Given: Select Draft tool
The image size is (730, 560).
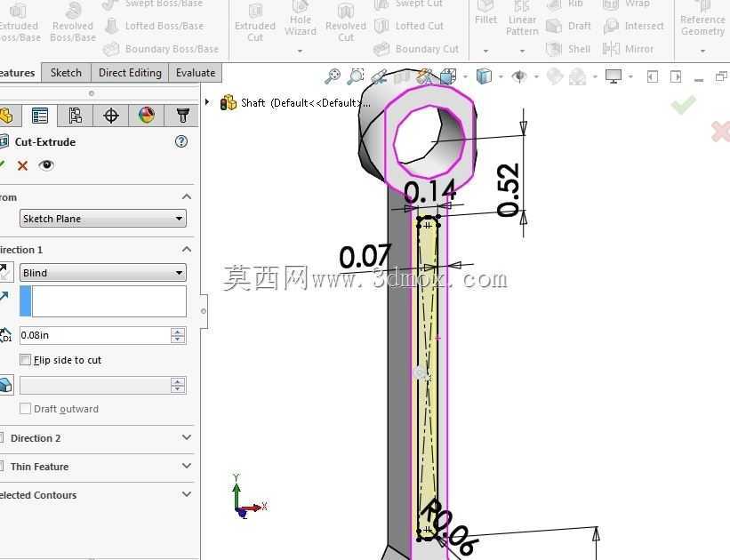Looking at the screenshot, I should [568, 26].
